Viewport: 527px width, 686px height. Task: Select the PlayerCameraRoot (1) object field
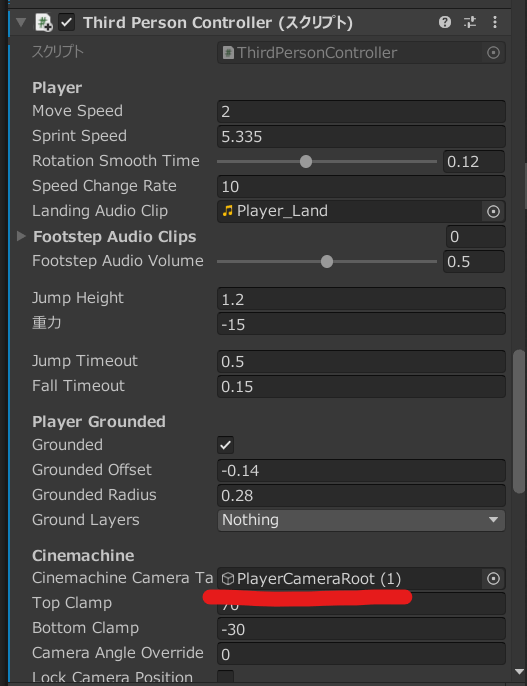(349, 579)
